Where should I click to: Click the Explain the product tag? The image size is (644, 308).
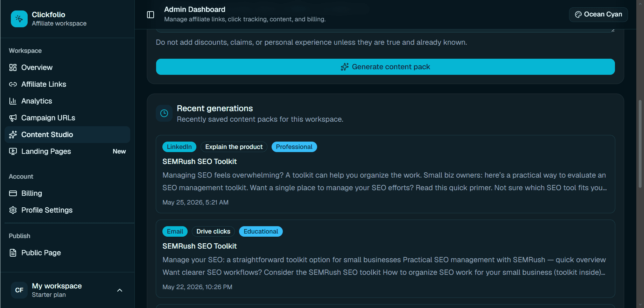point(234,147)
